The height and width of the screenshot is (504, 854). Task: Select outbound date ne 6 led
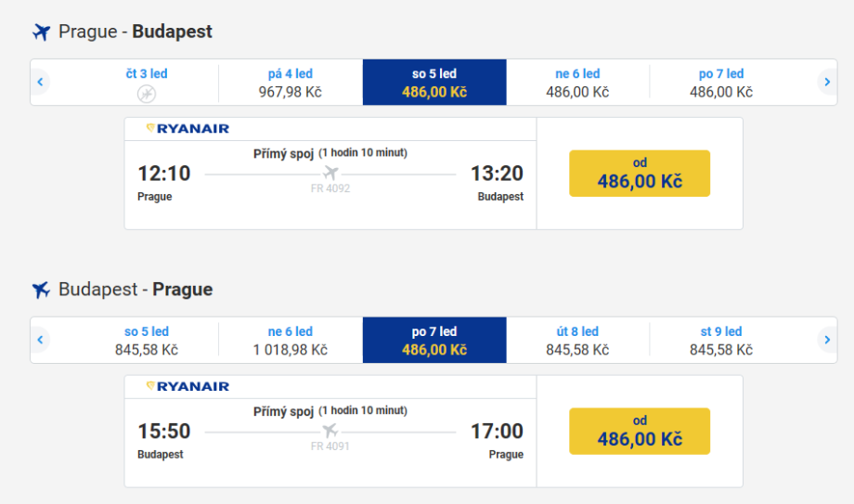pyautogui.click(x=577, y=83)
